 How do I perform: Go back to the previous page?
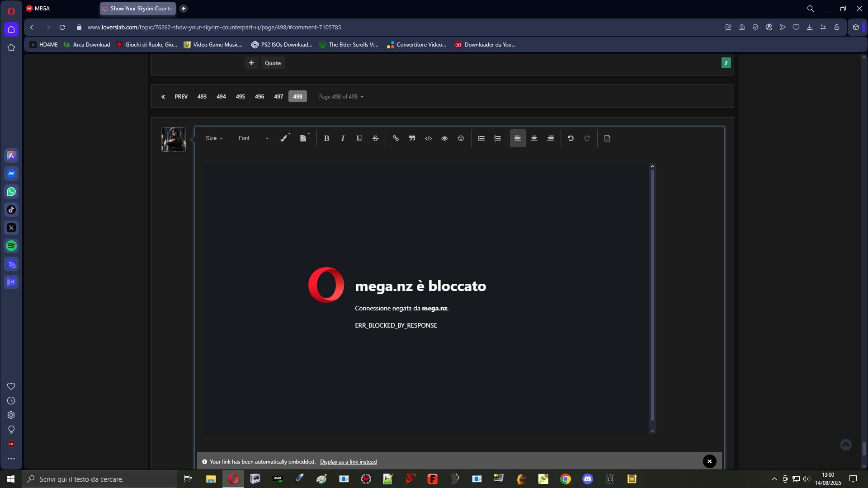(x=32, y=28)
